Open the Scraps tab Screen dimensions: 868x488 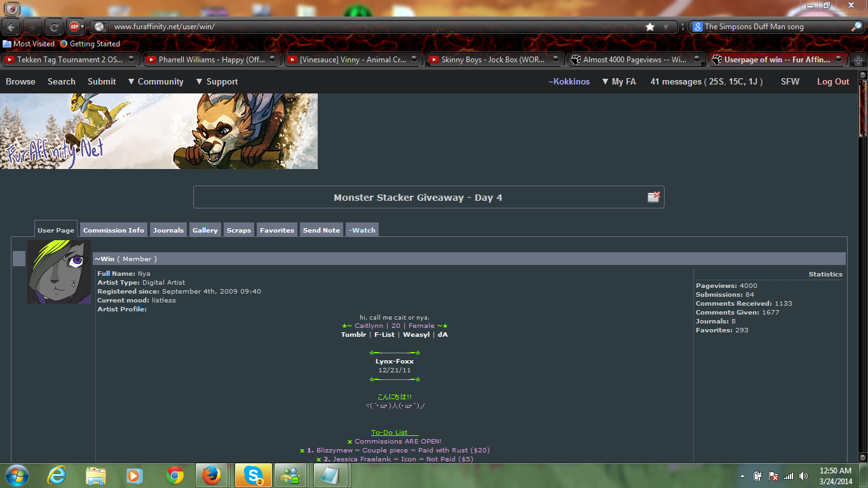coord(239,230)
